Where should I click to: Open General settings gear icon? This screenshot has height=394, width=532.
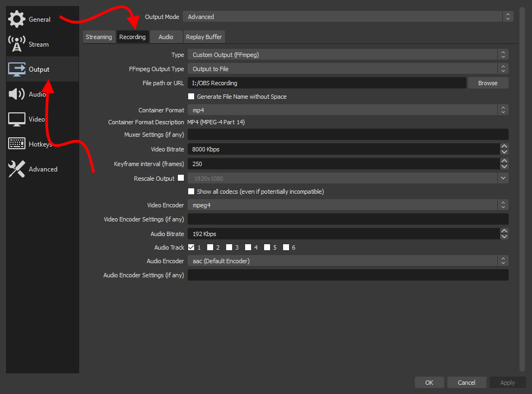[x=17, y=19]
